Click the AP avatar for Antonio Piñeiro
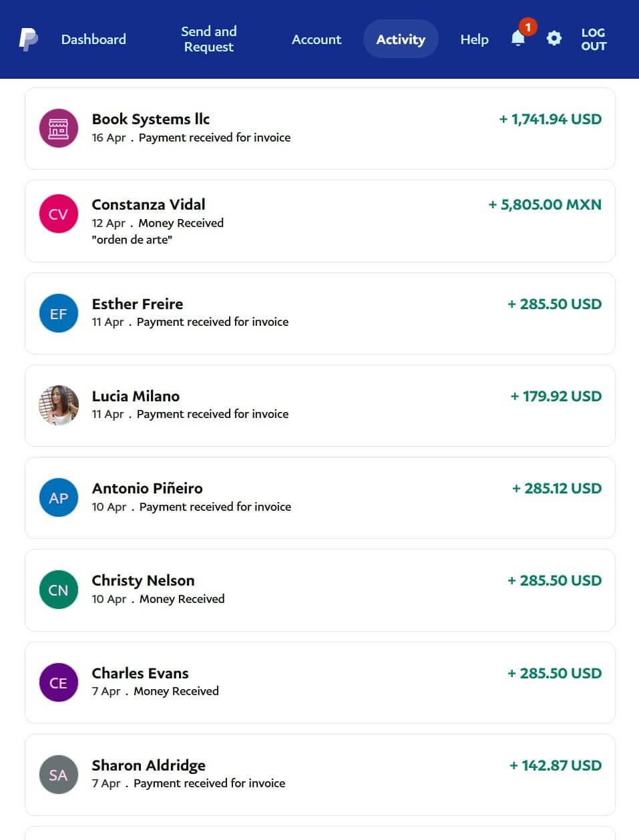 coord(59,497)
